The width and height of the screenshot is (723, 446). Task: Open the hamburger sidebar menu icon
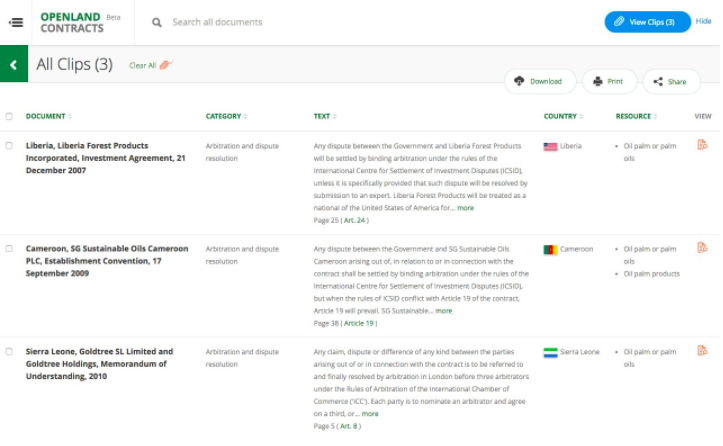tap(16, 22)
